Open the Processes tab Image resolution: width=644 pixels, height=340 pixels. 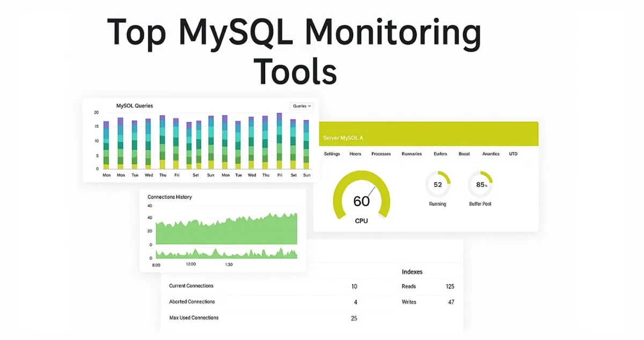pos(380,154)
